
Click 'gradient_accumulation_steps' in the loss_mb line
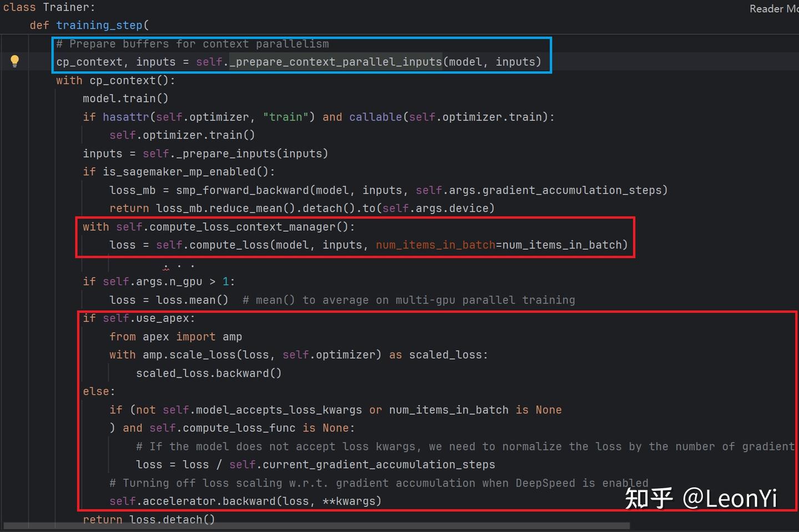tap(572, 190)
